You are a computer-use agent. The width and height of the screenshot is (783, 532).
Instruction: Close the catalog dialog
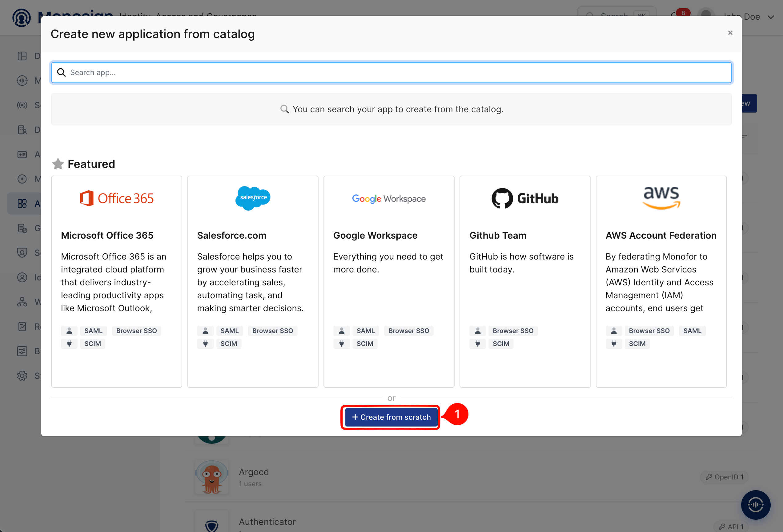coord(730,33)
